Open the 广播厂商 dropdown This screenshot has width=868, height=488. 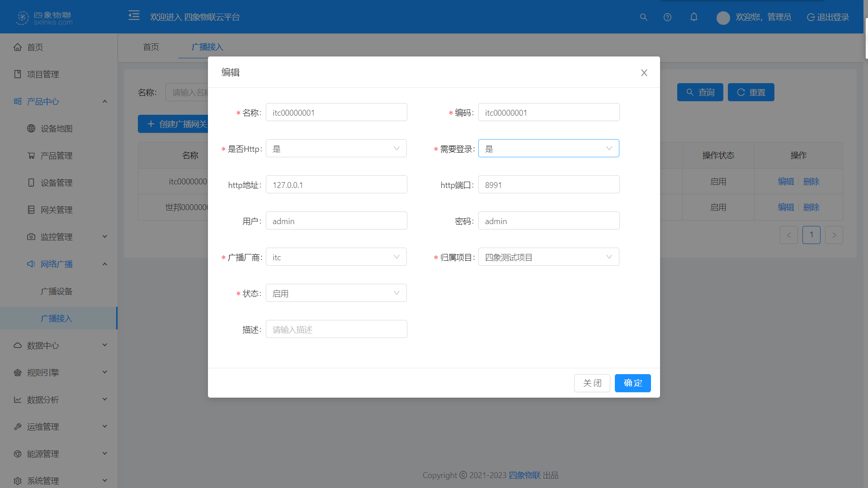(336, 257)
